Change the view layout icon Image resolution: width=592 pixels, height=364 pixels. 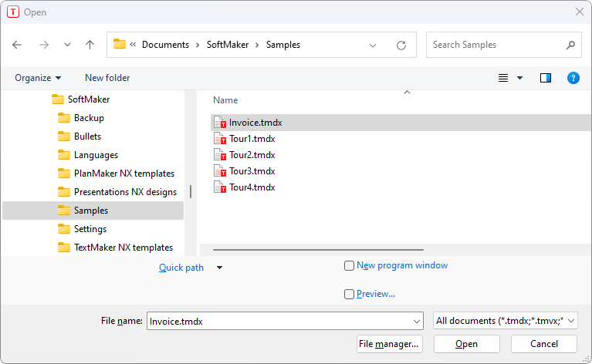coord(503,78)
